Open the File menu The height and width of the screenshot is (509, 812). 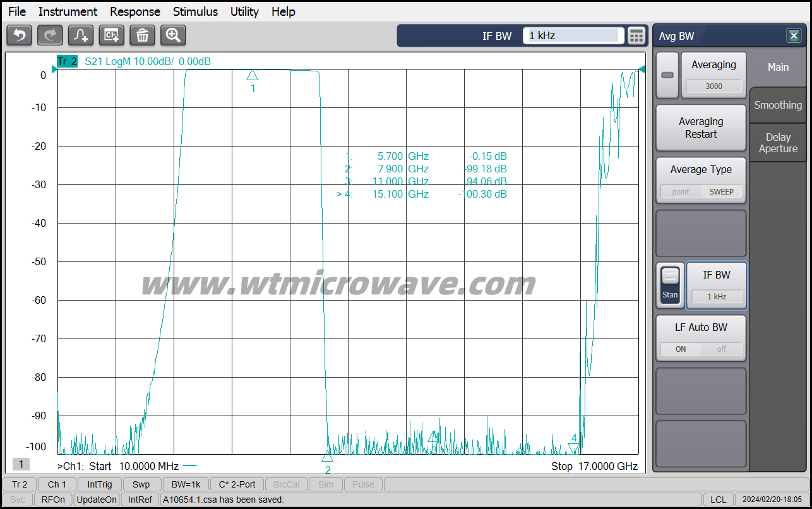17,11
